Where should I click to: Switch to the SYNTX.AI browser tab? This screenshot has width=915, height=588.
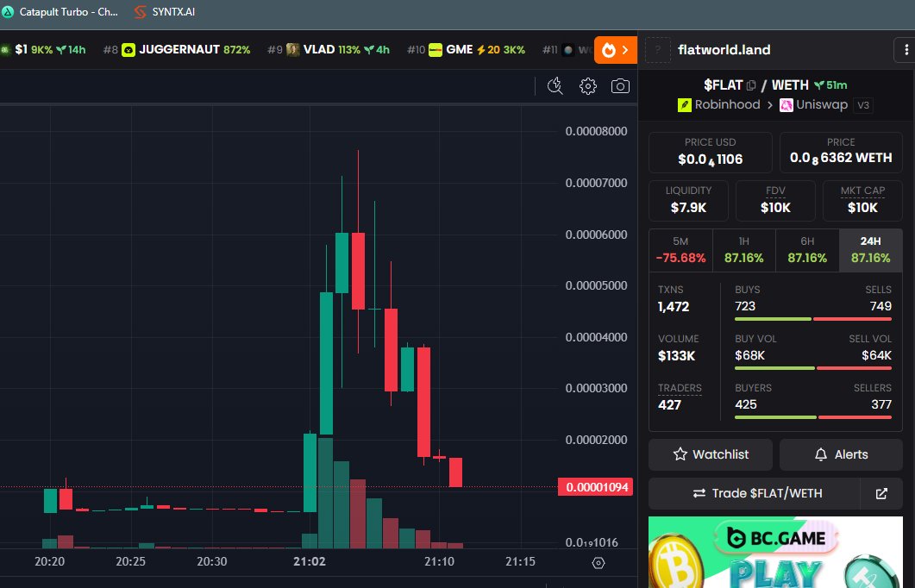coord(164,12)
